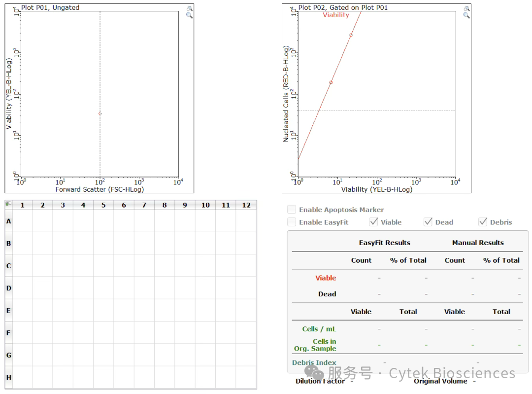The image size is (532, 394).
Task: Enable the EasyFit checkbox
Action: pyautogui.click(x=292, y=222)
